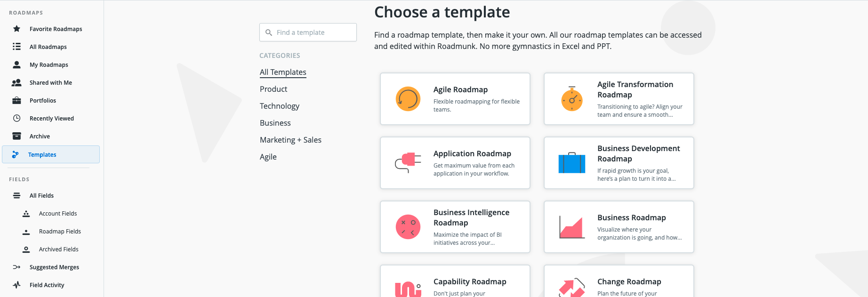Select the All Templates category
868x297 pixels.
(x=283, y=72)
